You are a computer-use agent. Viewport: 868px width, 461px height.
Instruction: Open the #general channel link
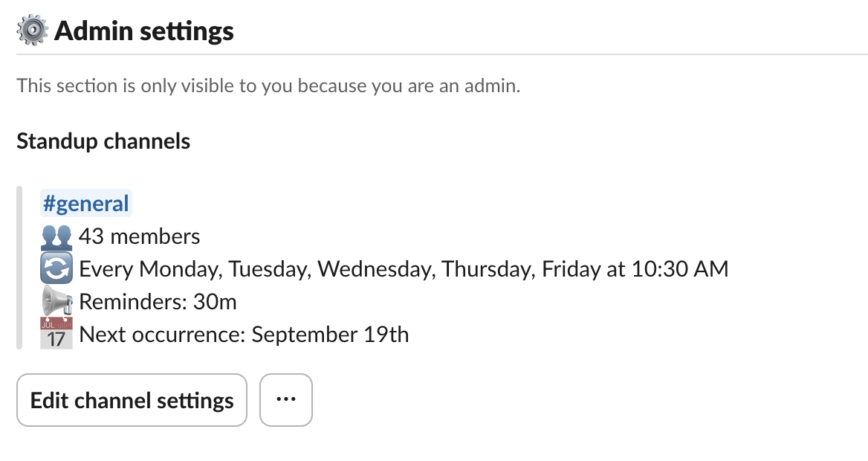(86, 204)
